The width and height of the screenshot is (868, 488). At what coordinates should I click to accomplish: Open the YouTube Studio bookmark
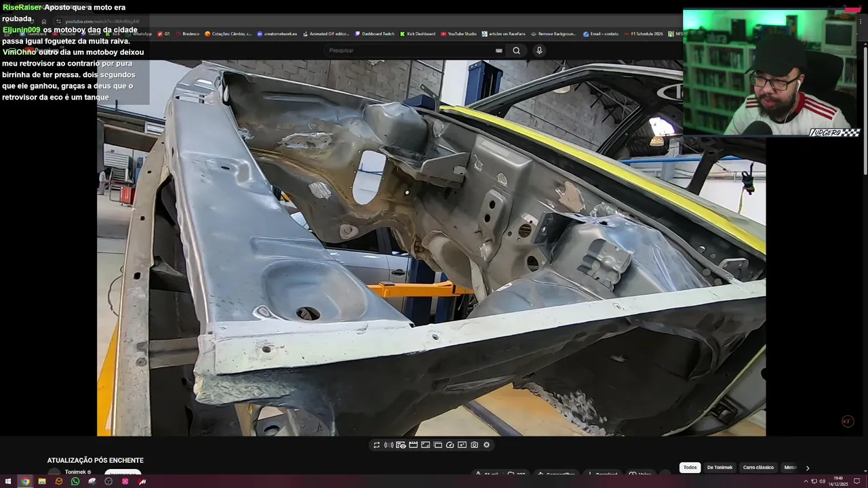[459, 34]
